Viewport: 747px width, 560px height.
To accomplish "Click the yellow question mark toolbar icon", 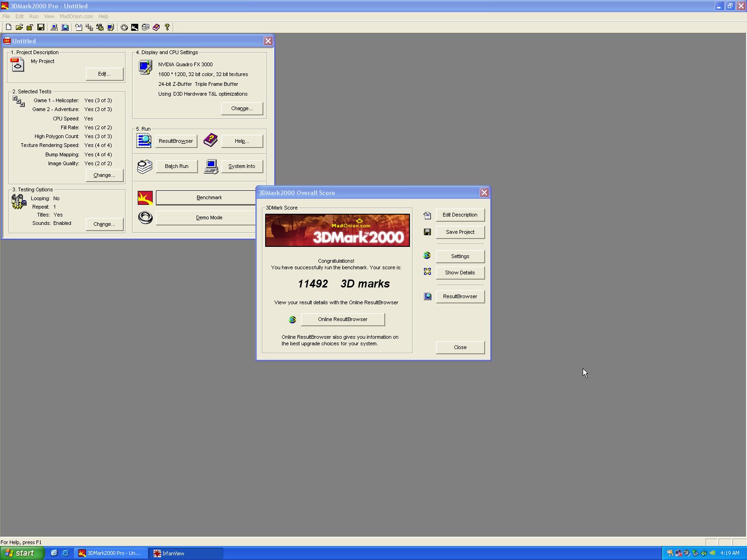I will click(x=167, y=28).
